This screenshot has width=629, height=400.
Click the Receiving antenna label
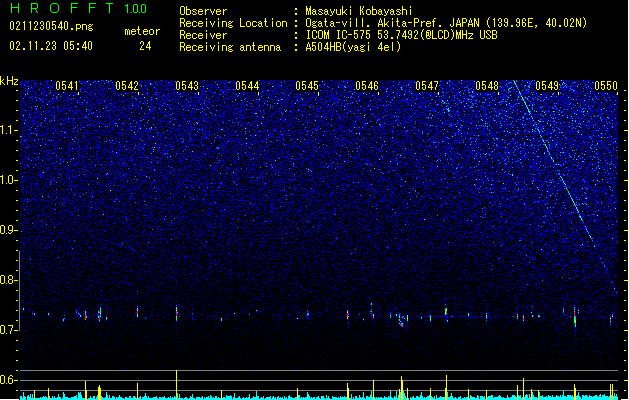pyautogui.click(x=230, y=47)
